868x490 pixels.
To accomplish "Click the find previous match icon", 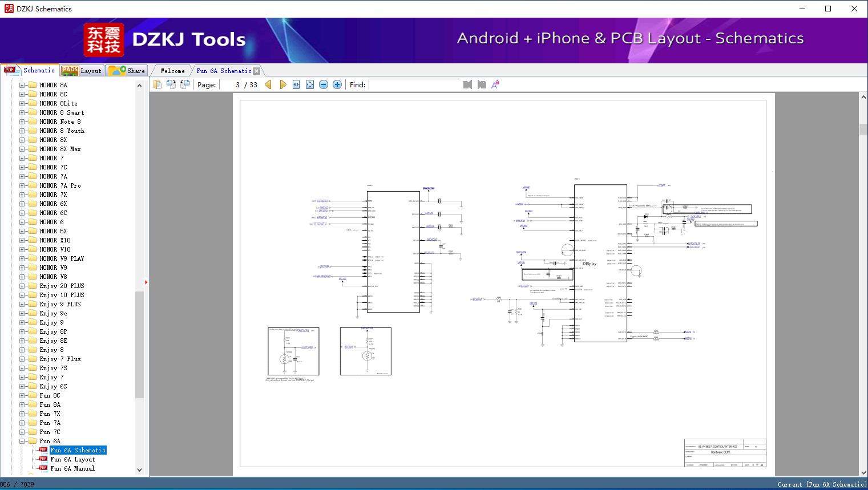I will coord(468,84).
